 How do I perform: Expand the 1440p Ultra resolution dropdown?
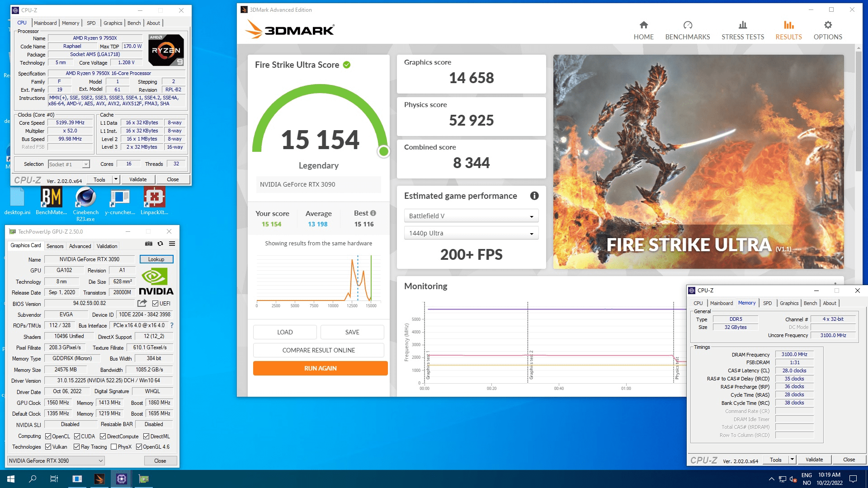tap(471, 233)
